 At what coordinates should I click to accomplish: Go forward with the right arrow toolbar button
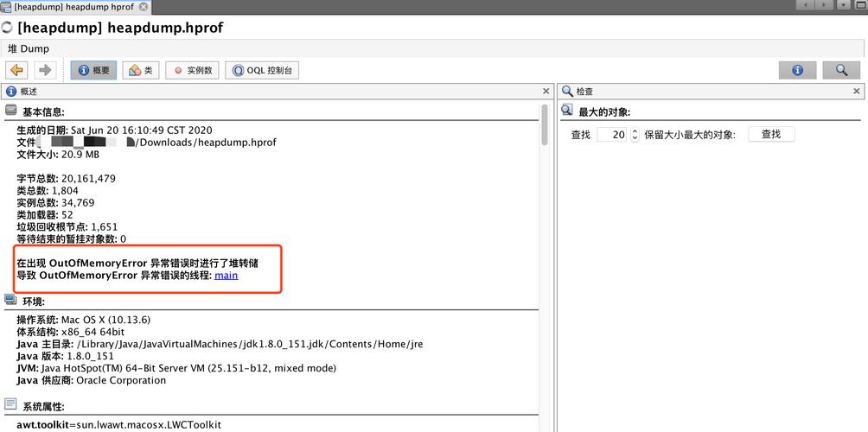[x=46, y=70]
